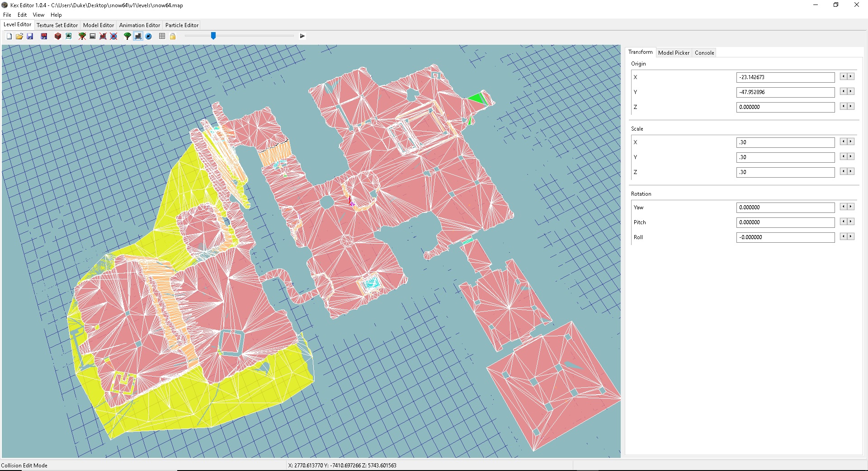Click the green tree icon without red X
Viewport: 868px width, 471px height.
[127, 36]
